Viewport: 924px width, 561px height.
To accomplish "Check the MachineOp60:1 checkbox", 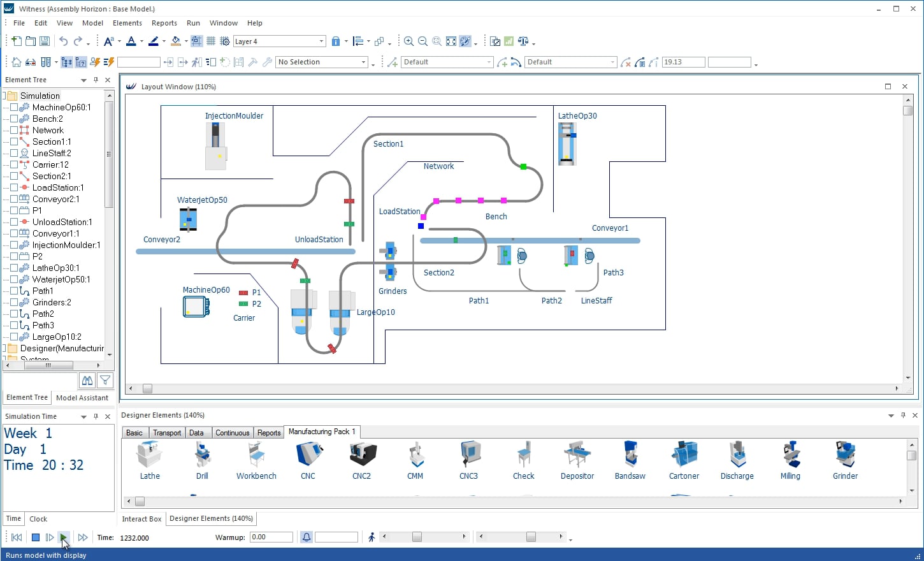I will click(14, 107).
